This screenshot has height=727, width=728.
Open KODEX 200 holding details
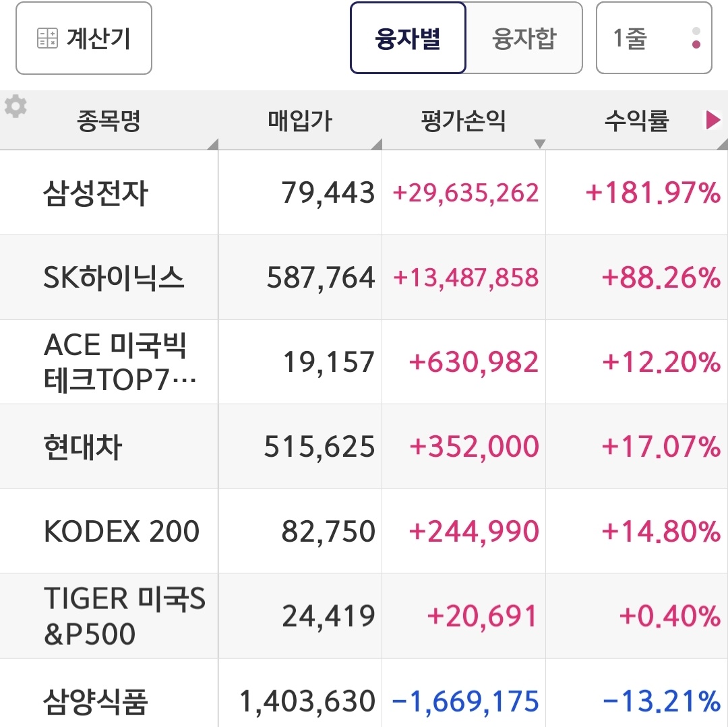[x=121, y=532]
